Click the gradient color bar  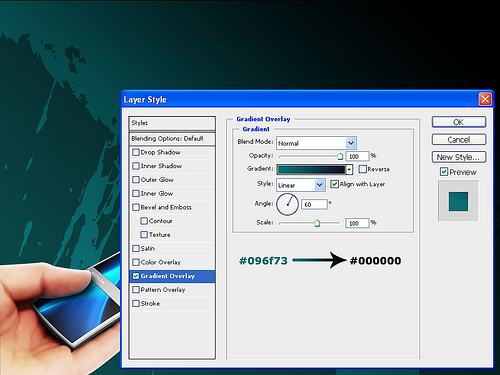(311, 169)
